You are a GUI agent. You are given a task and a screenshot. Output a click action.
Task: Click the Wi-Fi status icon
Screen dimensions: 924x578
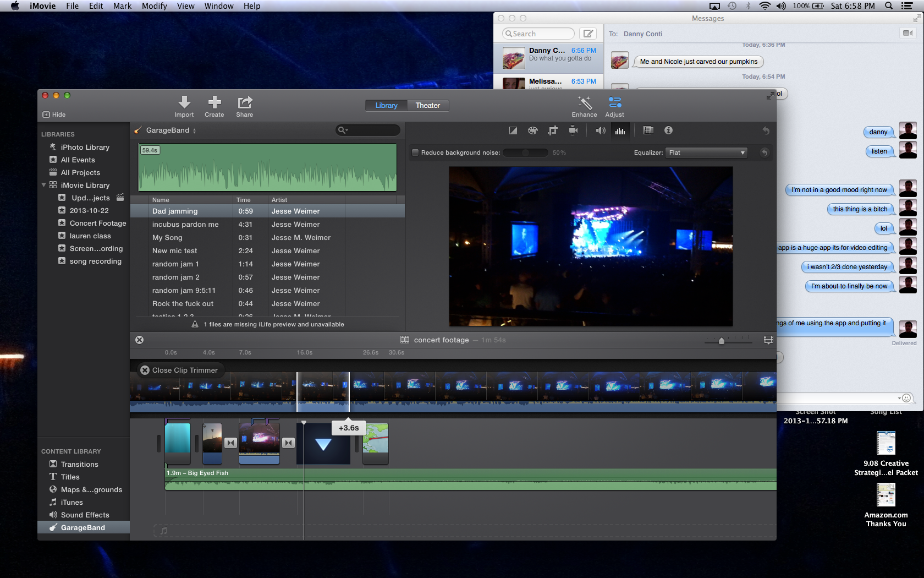click(765, 6)
